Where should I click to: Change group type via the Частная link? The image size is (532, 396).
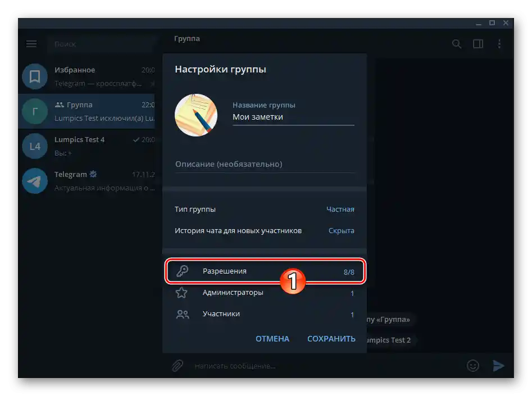pos(340,208)
